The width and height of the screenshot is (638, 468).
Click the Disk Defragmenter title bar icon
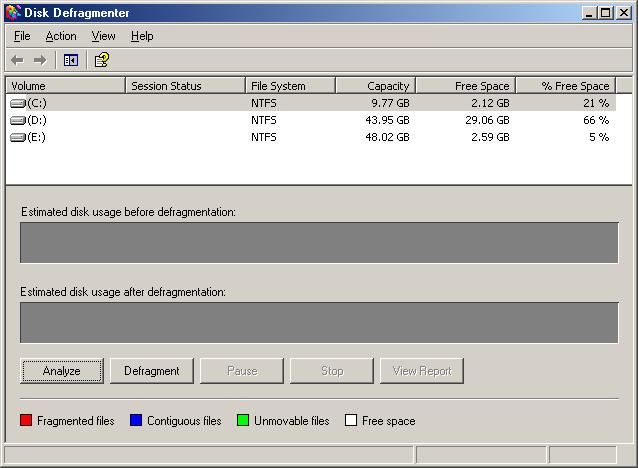(x=13, y=13)
